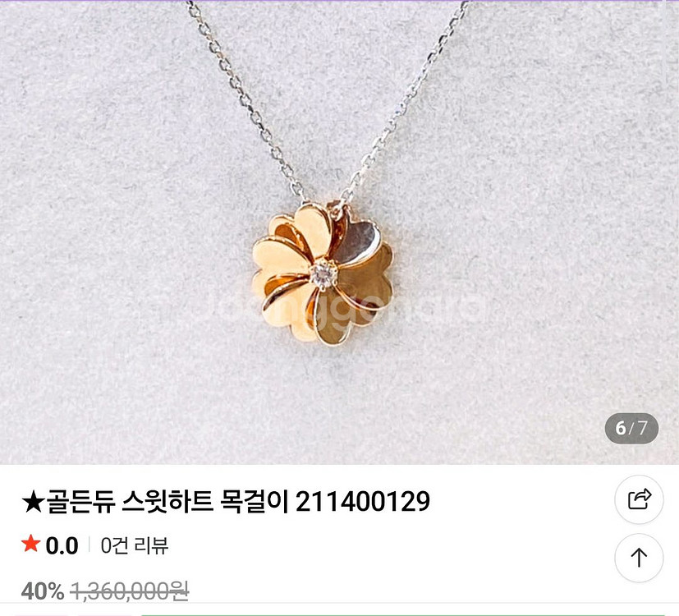Click the gold clover pendant

click(x=323, y=273)
